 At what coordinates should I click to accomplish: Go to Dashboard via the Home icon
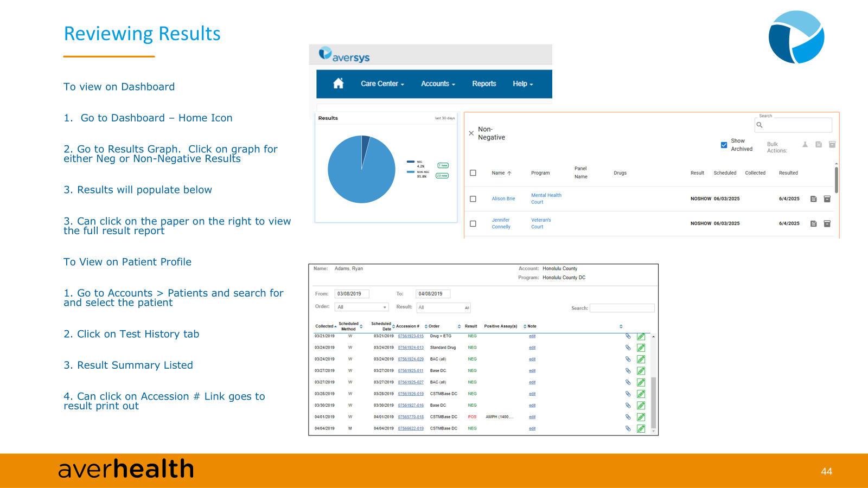(x=339, y=84)
